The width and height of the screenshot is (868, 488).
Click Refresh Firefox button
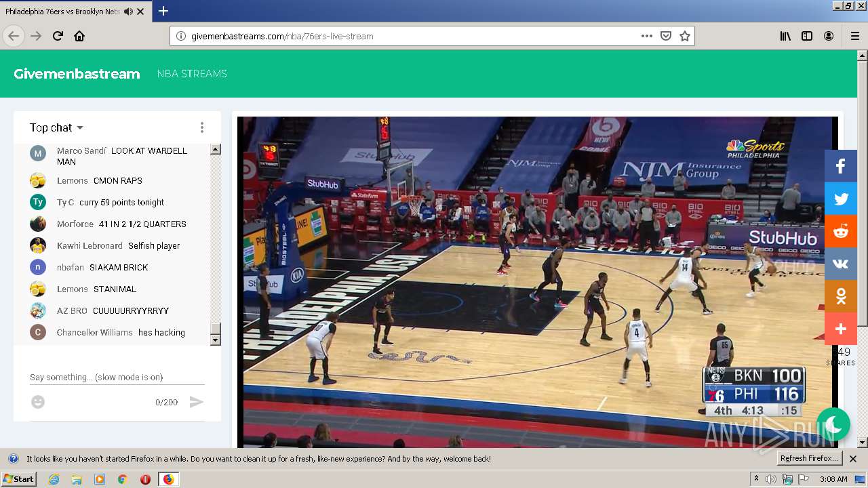click(810, 459)
